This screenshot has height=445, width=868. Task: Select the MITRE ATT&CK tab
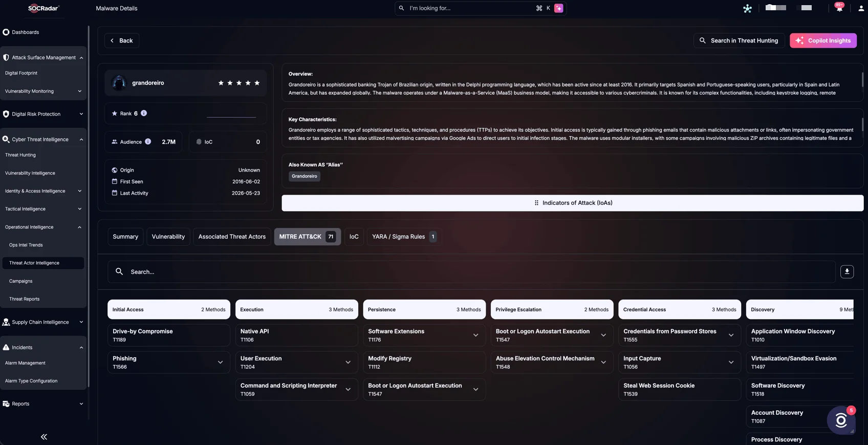pyautogui.click(x=307, y=237)
